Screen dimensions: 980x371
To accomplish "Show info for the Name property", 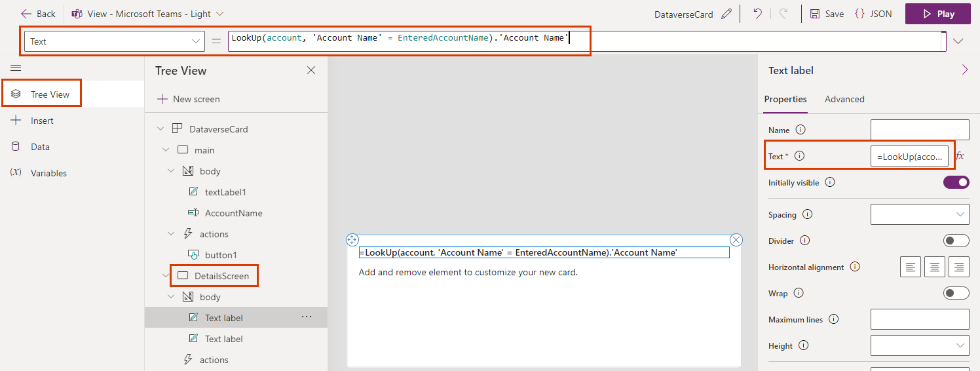I will click(800, 130).
